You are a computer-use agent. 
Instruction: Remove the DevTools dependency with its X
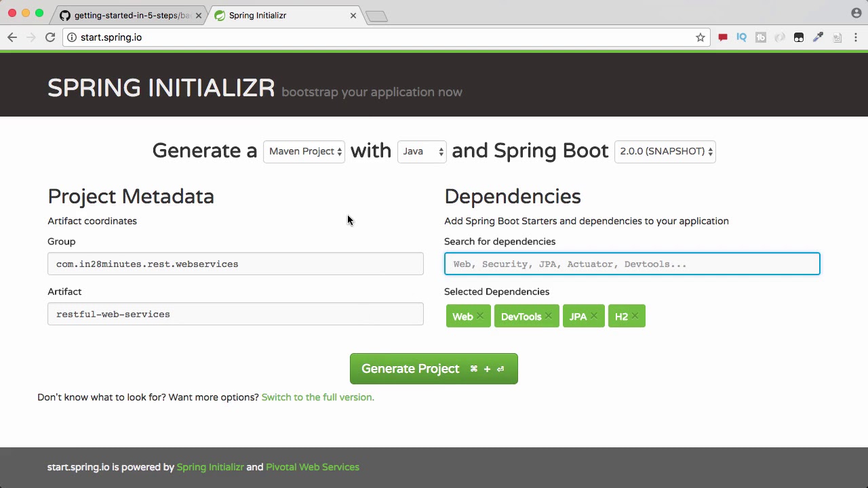point(549,316)
